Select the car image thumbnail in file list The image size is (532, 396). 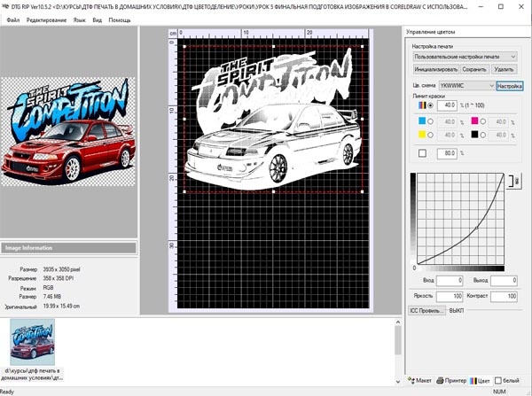point(32,342)
